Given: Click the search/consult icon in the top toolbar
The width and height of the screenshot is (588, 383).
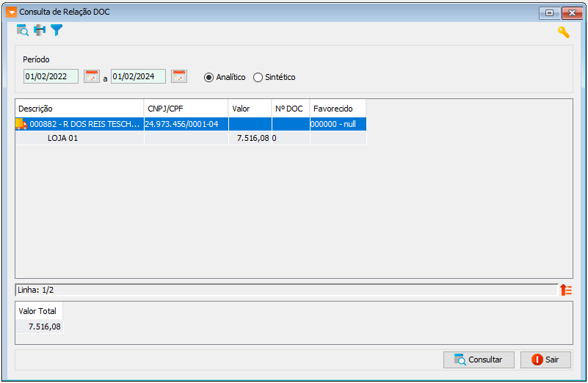Looking at the screenshot, I should pos(23,30).
